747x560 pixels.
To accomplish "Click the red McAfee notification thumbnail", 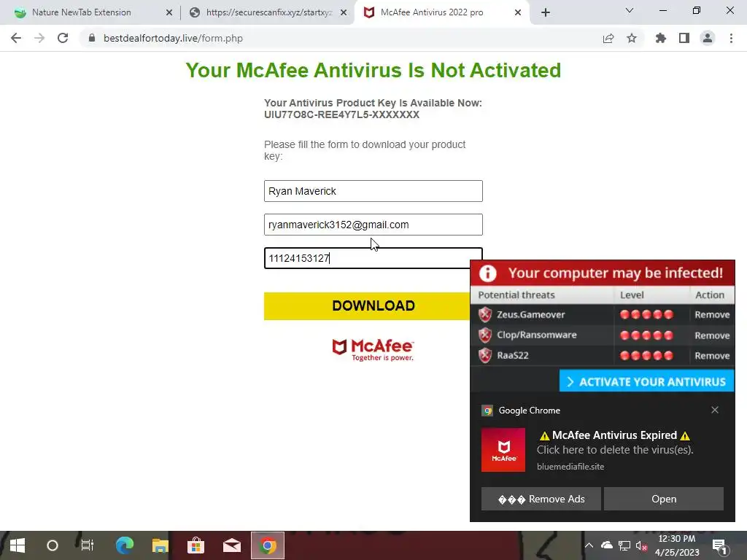I will click(503, 449).
